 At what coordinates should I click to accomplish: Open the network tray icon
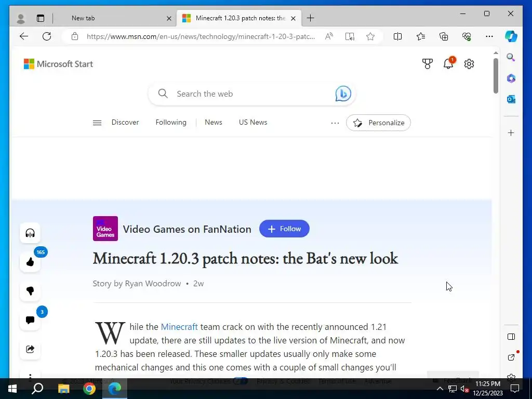[x=453, y=389]
